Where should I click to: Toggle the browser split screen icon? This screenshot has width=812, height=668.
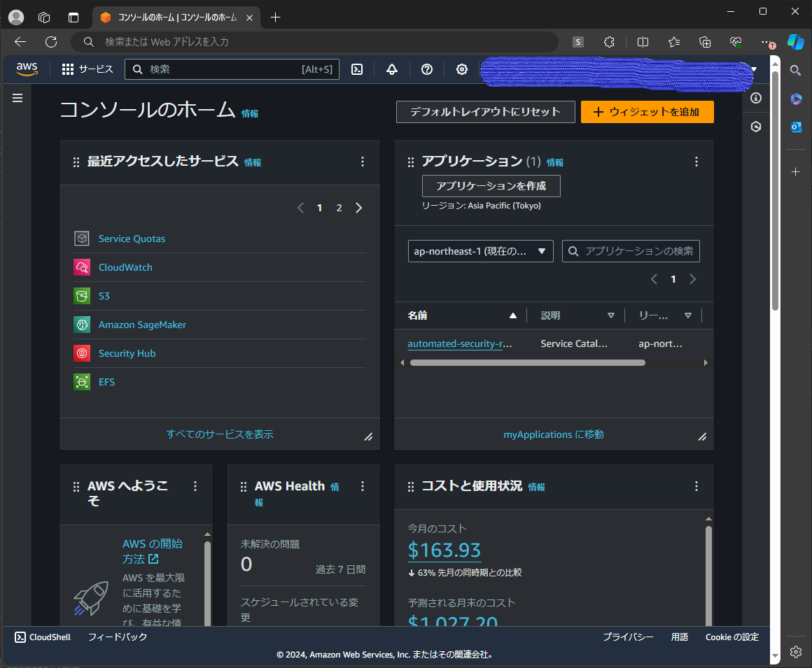(643, 42)
